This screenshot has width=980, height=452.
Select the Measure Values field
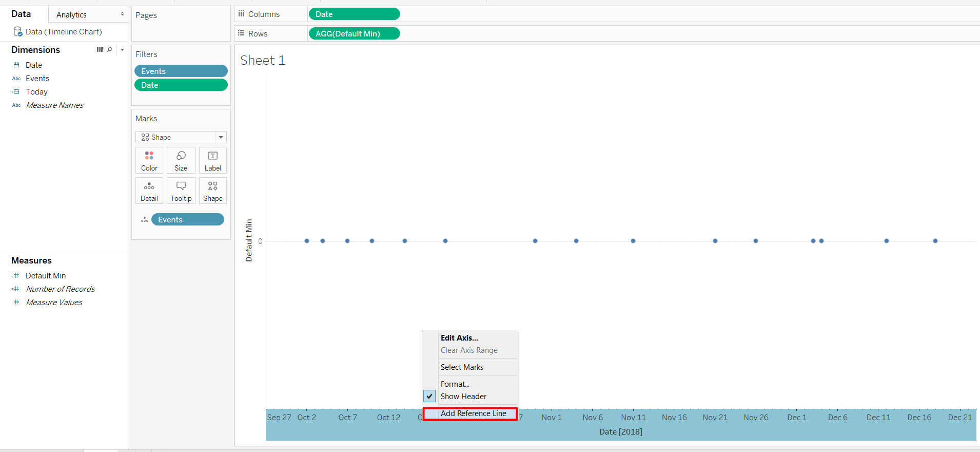54,303
